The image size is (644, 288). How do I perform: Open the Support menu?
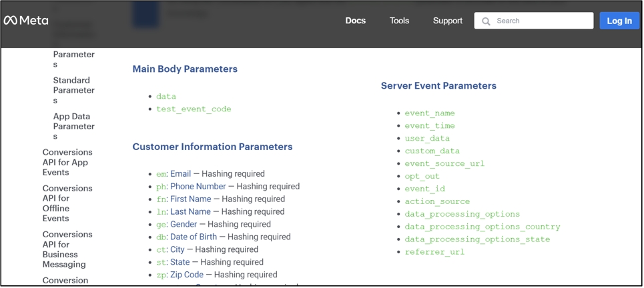point(447,21)
